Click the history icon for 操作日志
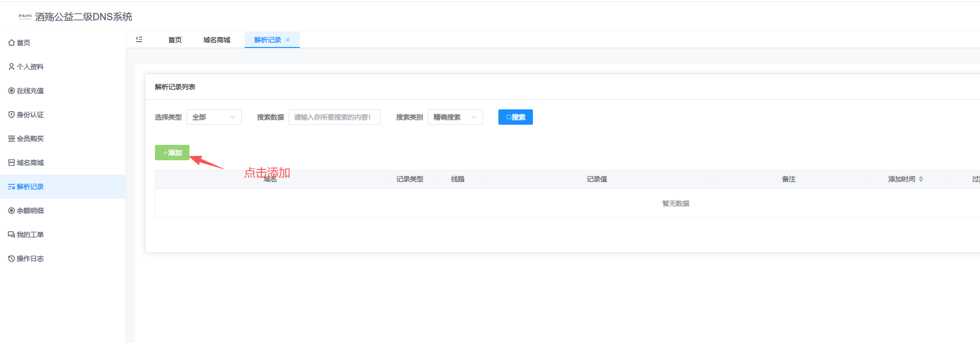 click(12, 259)
